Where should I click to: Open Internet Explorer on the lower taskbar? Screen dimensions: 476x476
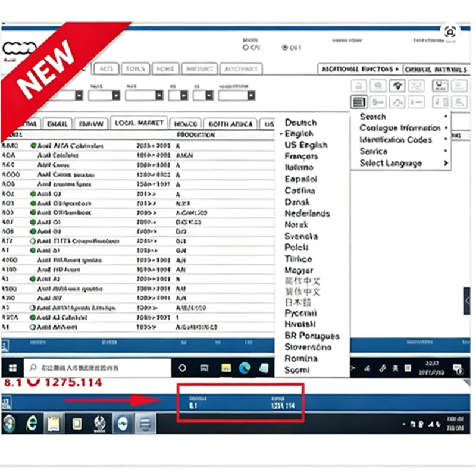32,423
